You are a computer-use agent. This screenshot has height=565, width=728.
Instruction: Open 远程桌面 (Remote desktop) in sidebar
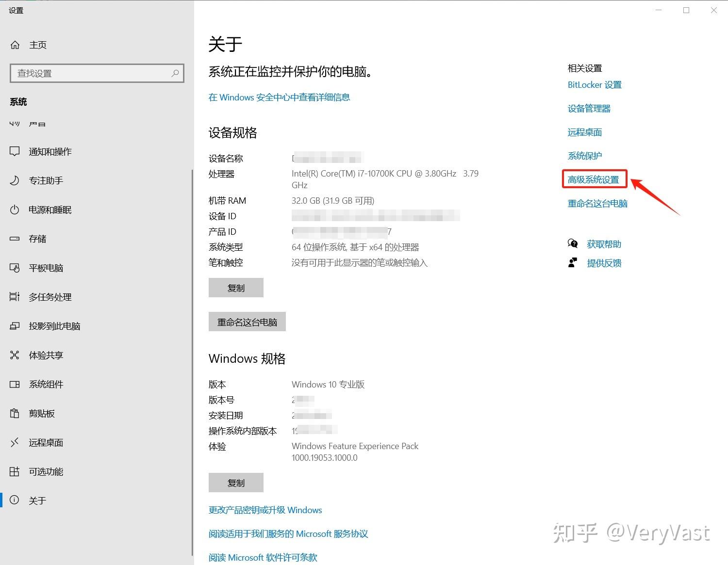click(x=46, y=442)
